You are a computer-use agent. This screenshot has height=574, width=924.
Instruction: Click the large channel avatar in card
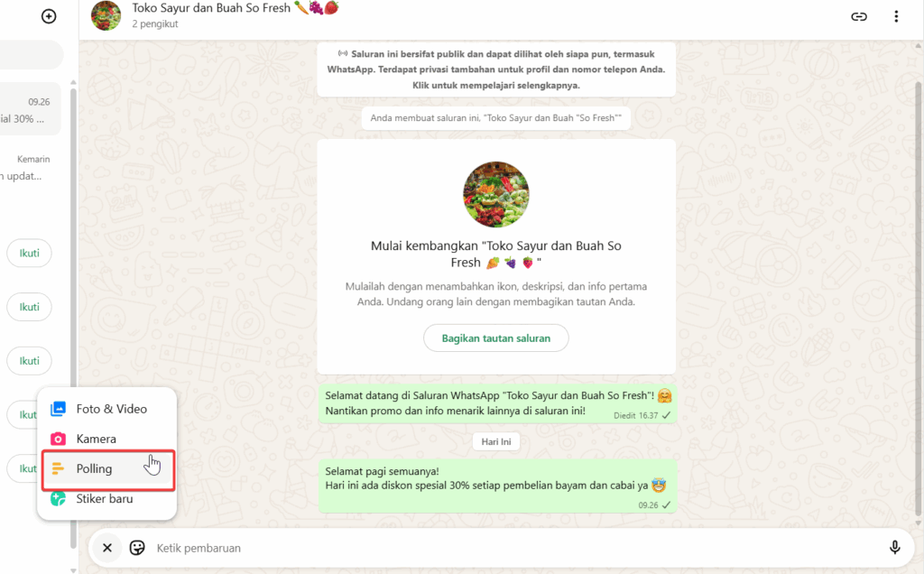pos(496,194)
